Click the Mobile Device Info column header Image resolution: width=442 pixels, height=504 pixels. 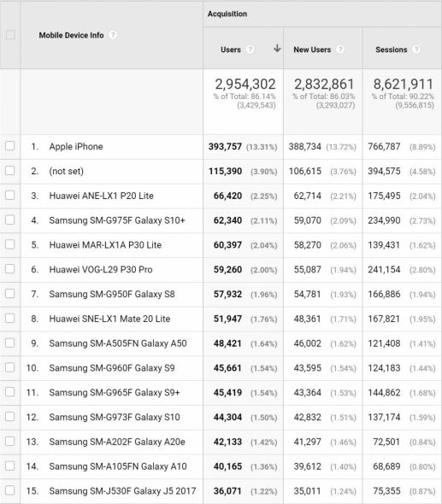pos(71,35)
